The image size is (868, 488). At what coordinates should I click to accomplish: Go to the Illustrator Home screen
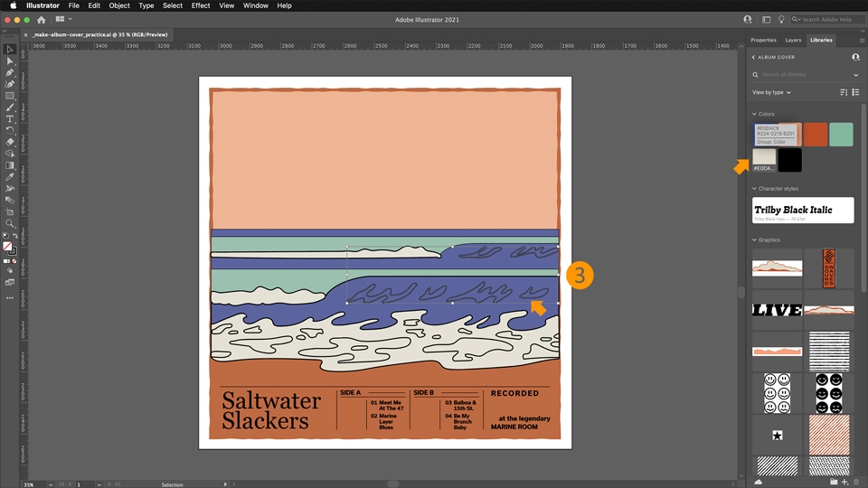41,19
